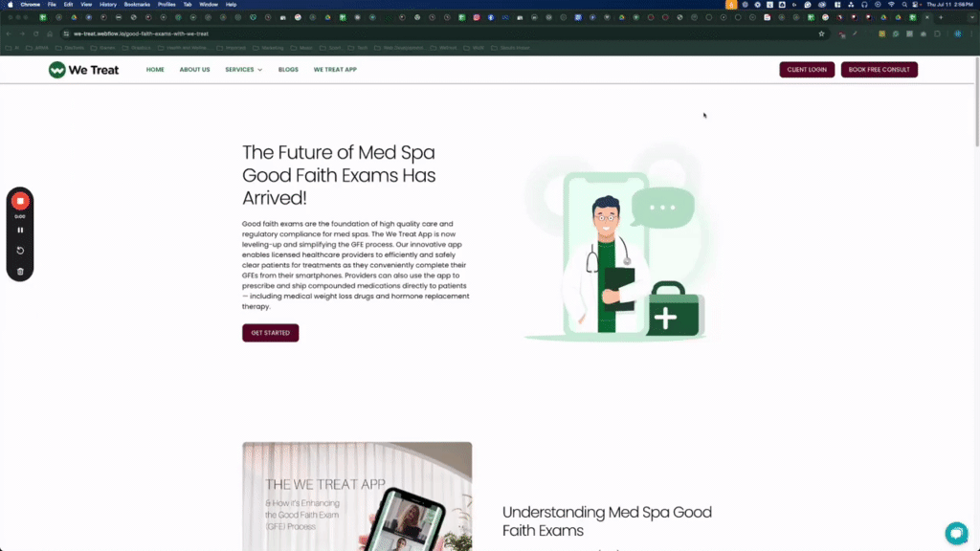This screenshot has height=551, width=980.
Task: Pause the screen recording
Action: [x=20, y=230]
